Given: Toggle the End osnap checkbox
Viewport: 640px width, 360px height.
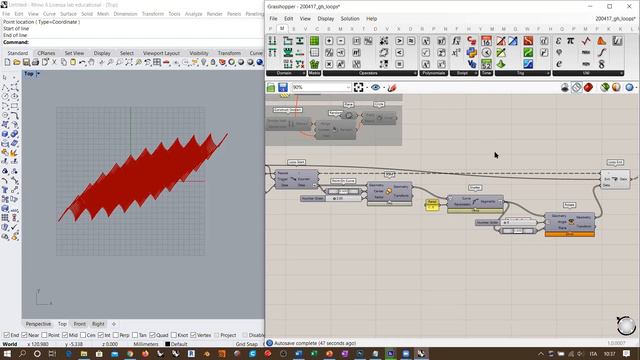Looking at the screenshot, I should pos(7,335).
